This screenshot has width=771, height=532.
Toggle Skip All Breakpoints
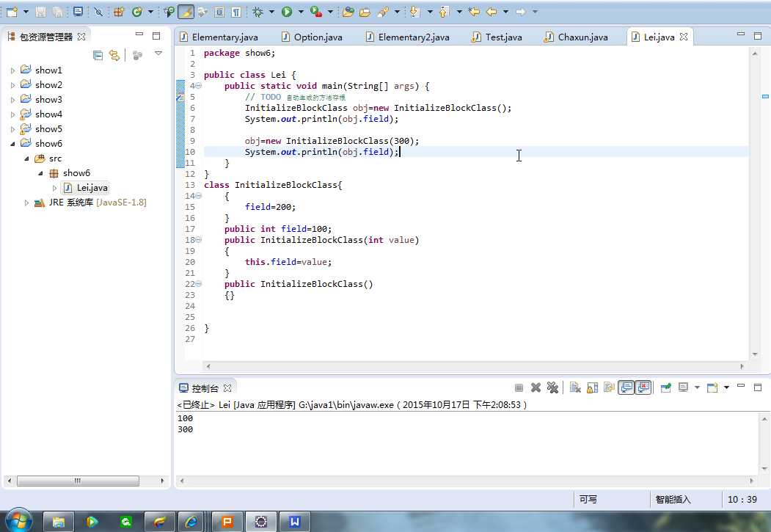pos(98,12)
